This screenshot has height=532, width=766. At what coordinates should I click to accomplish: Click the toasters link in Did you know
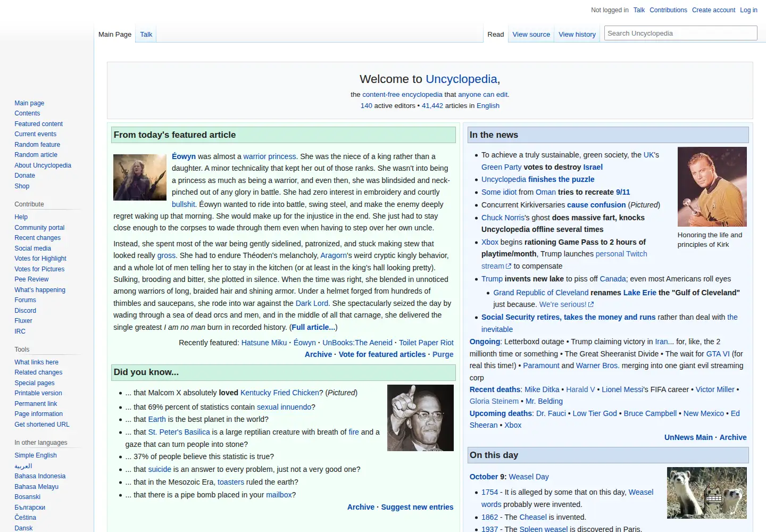[x=231, y=482]
